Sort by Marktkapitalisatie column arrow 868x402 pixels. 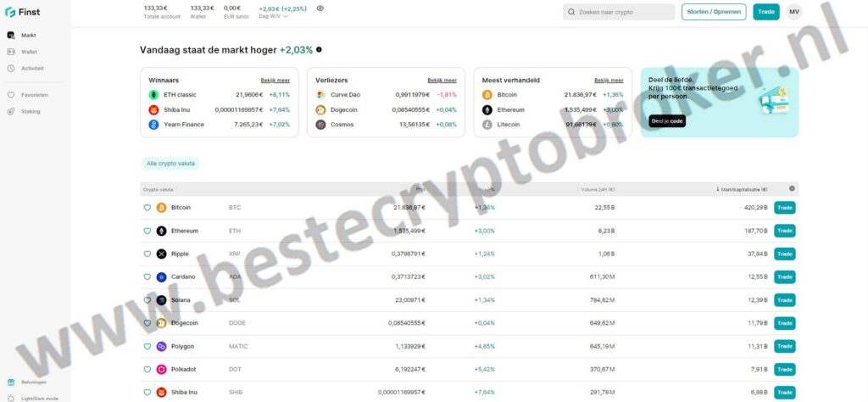718,189
